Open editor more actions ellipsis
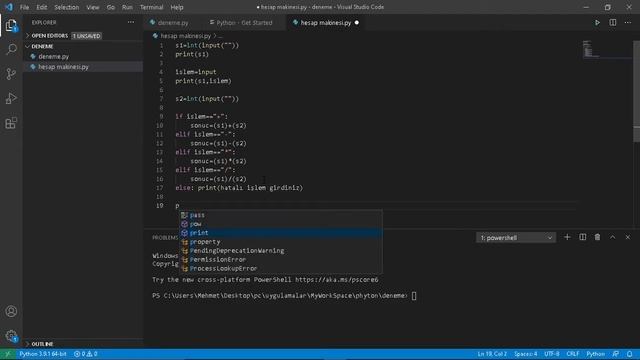Screen dimensions: 640x360 click(x=628, y=23)
